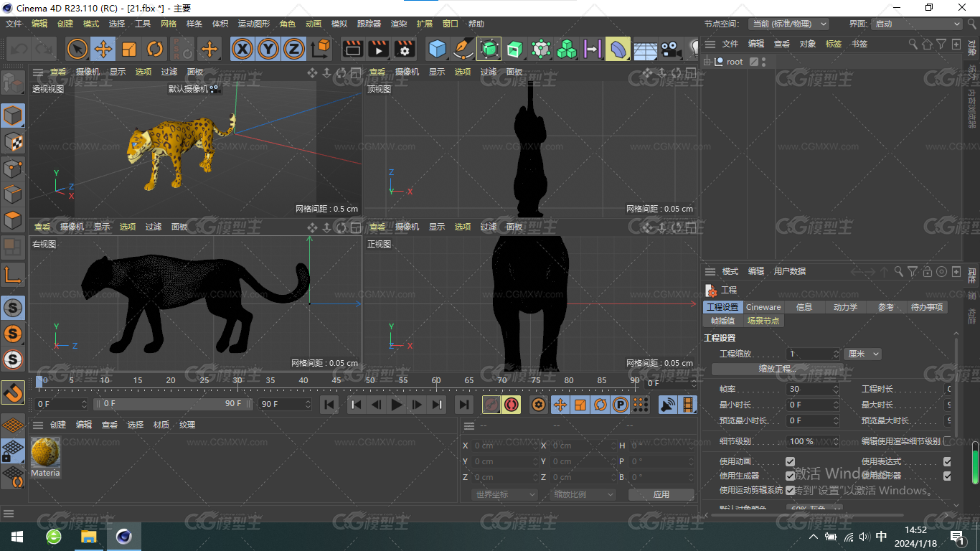
Task: Open the 节点空间 dropdown
Action: coord(788,24)
